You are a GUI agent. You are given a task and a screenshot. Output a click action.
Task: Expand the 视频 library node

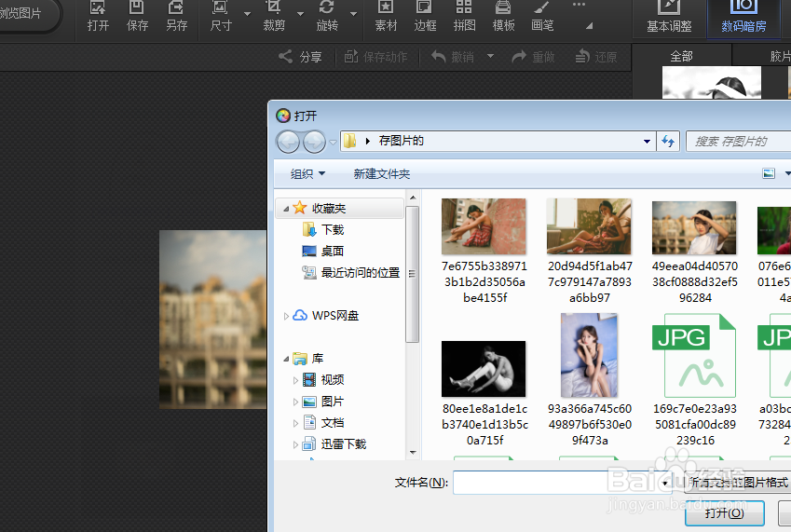click(295, 381)
